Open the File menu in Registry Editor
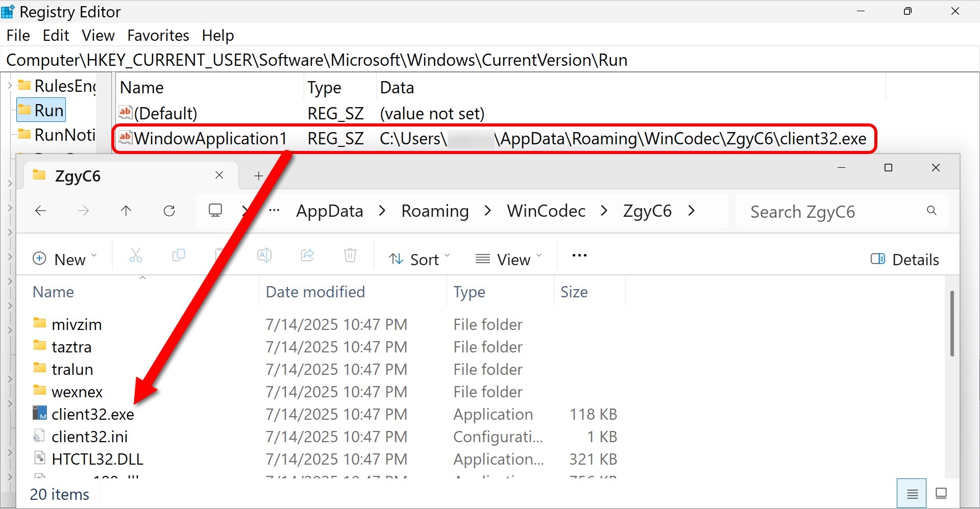Viewport: 980px width, 509px height. 18,35
